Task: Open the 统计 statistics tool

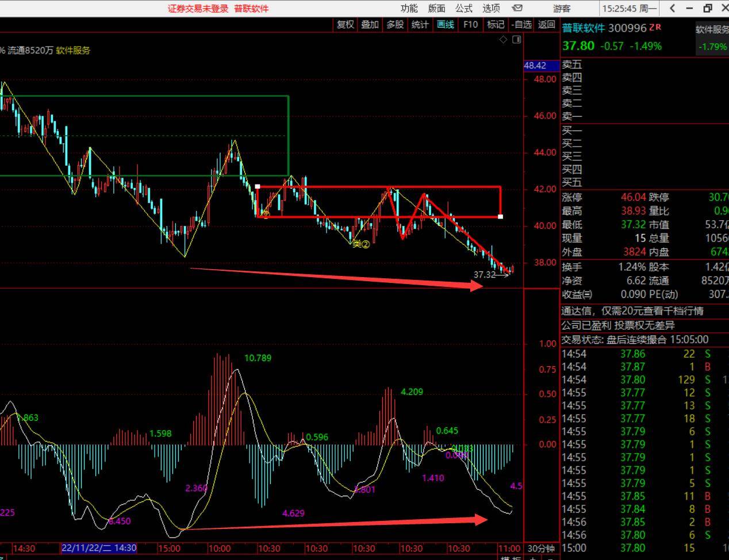Action: coord(420,24)
